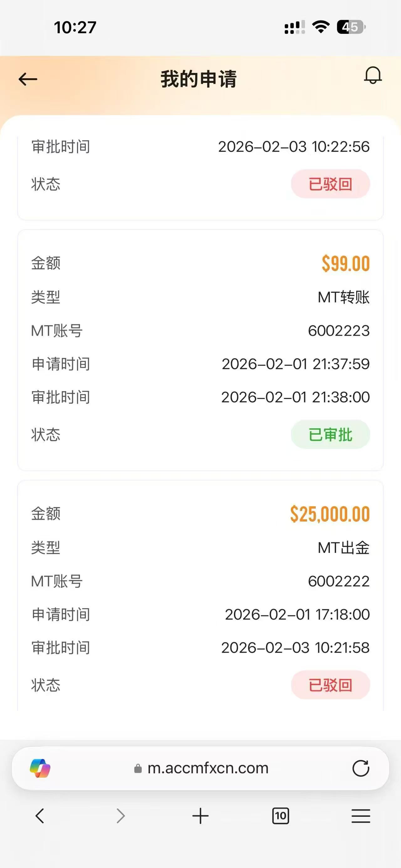Open a new tab with the plus icon

pos(200,816)
